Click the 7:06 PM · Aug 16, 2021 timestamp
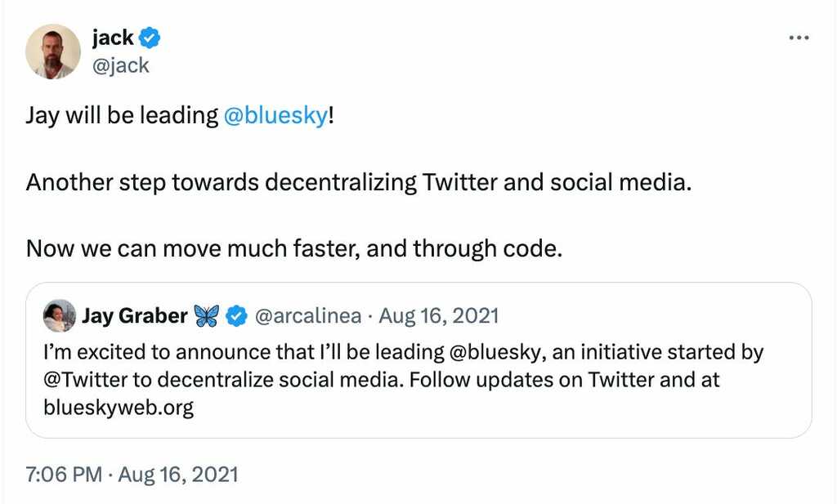 132,475
